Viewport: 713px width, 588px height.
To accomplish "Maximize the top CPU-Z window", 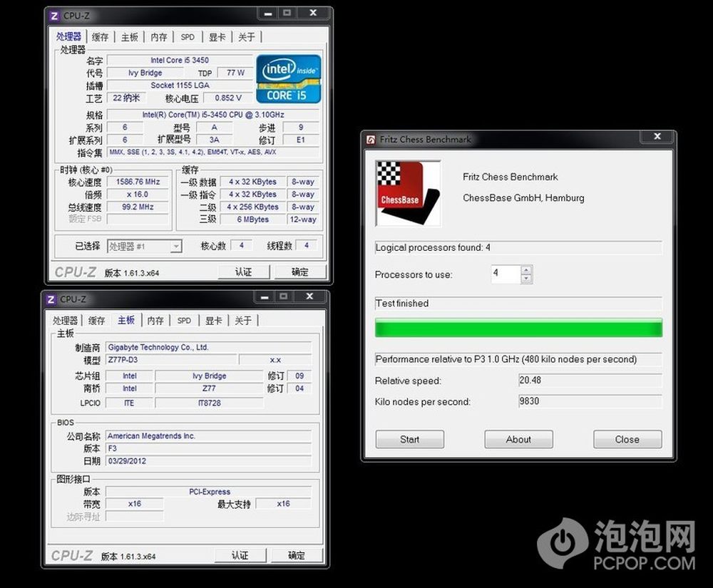I will click(x=287, y=13).
